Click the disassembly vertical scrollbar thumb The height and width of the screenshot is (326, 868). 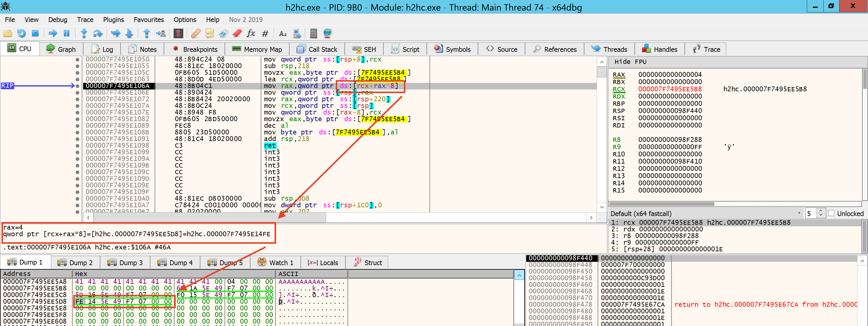tap(602, 72)
